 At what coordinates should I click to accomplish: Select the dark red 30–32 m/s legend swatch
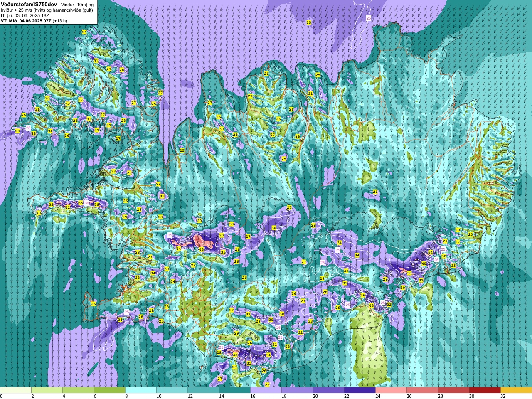(485, 390)
